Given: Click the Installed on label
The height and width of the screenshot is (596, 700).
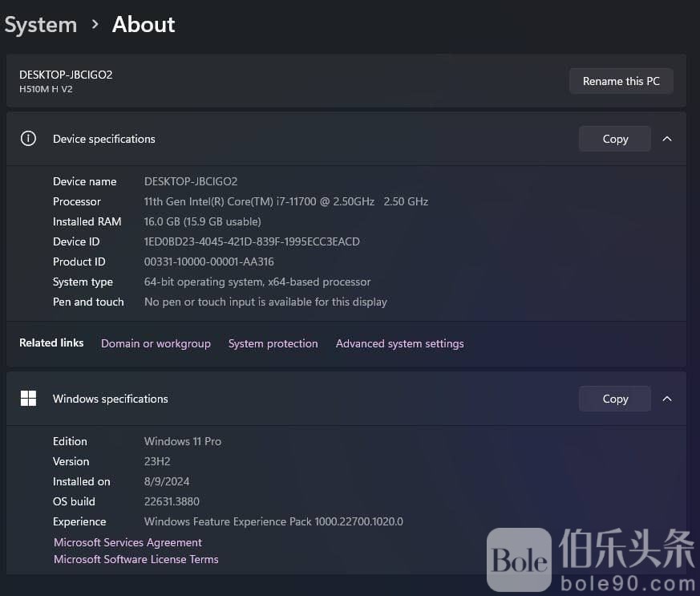Looking at the screenshot, I should (x=82, y=481).
